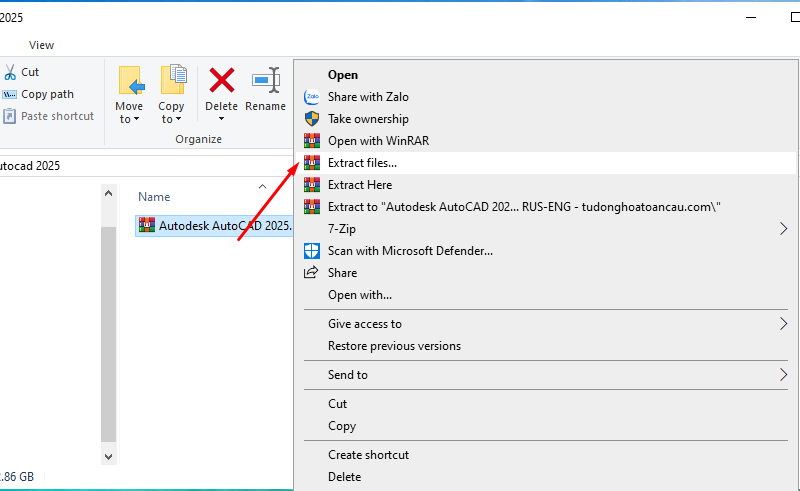Choose Restore previous versions
800x491 pixels.
point(545,346)
